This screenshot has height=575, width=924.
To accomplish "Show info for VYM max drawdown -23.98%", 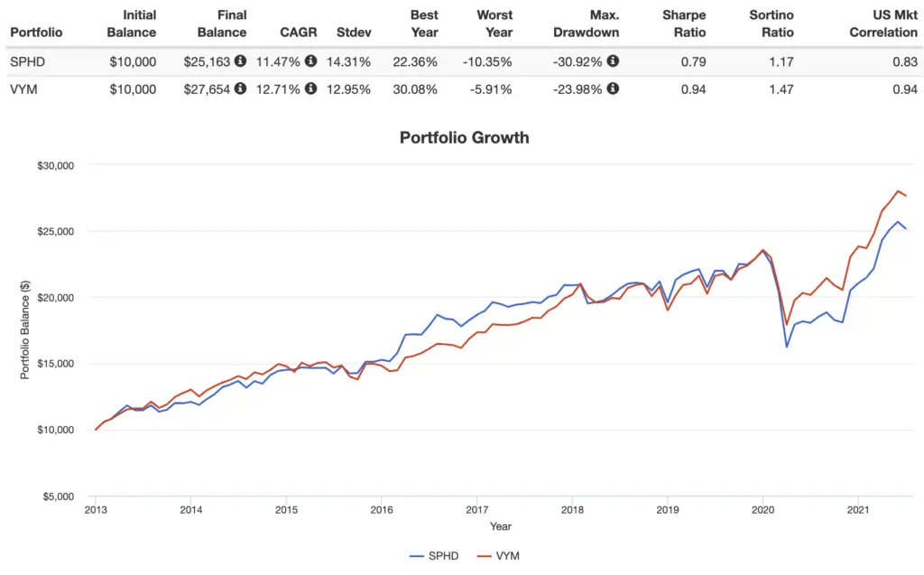I will pyautogui.click(x=613, y=89).
